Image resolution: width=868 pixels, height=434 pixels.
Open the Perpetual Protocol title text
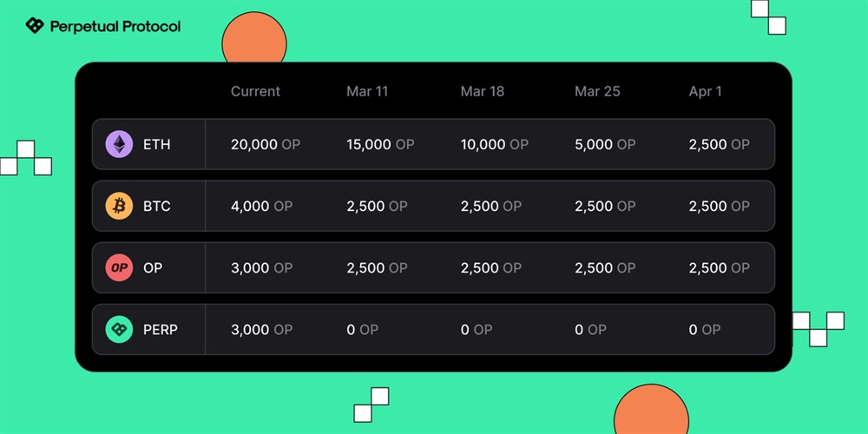coord(115,26)
